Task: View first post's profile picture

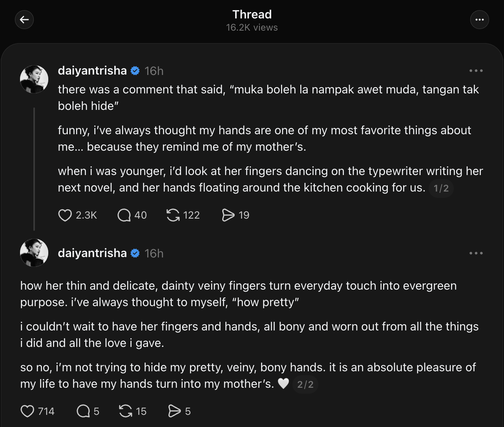Action: point(34,79)
